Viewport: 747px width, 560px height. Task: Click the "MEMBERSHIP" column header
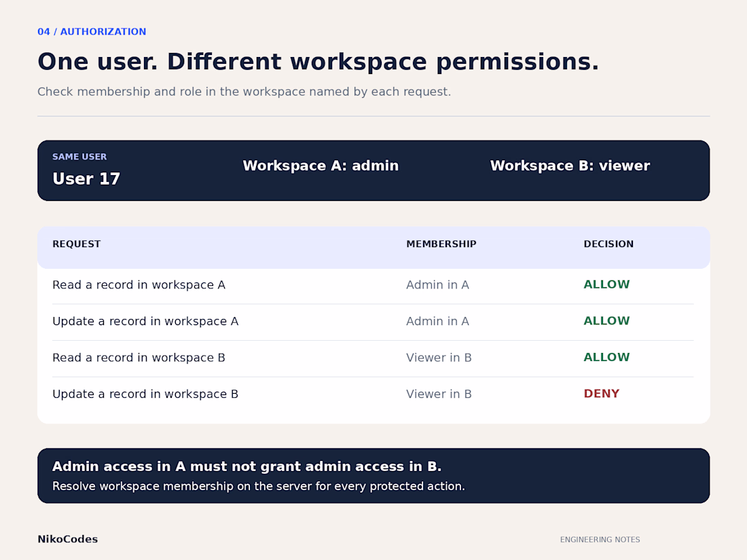[441, 244]
